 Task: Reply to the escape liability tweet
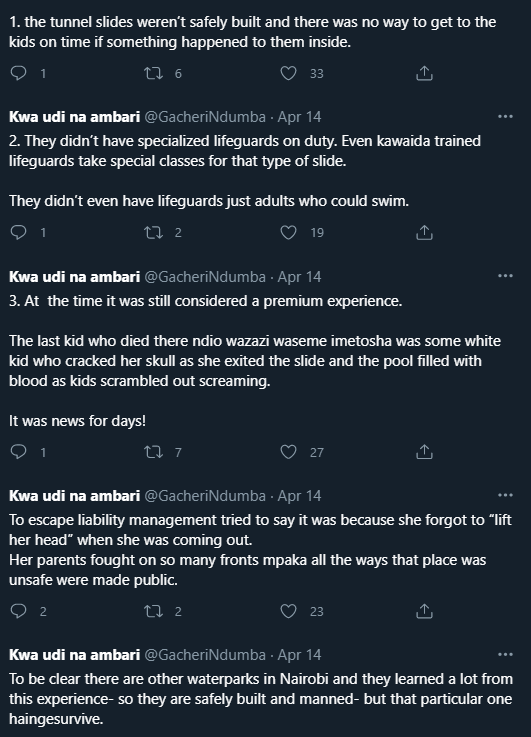tap(18, 611)
